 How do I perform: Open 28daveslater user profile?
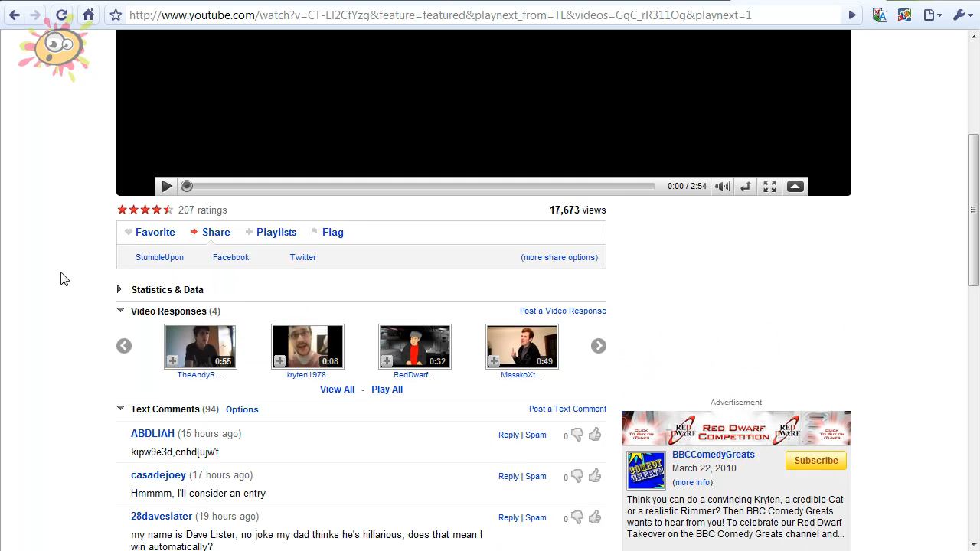click(162, 516)
